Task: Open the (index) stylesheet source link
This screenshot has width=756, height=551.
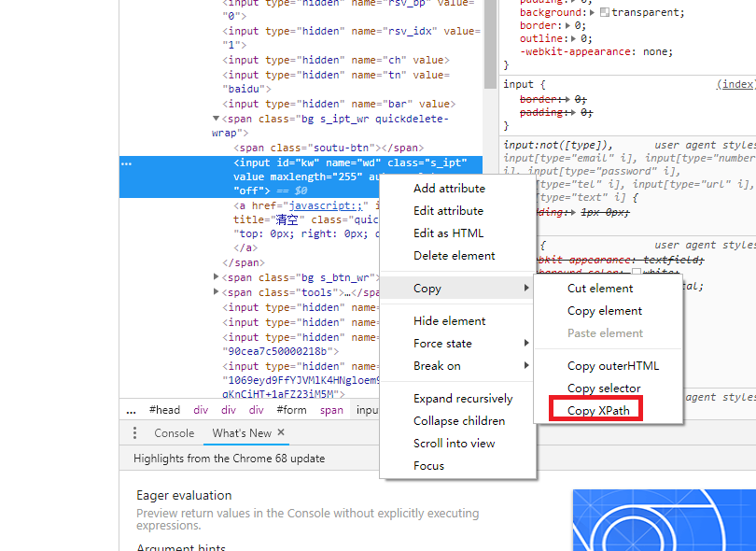Action: [x=735, y=84]
